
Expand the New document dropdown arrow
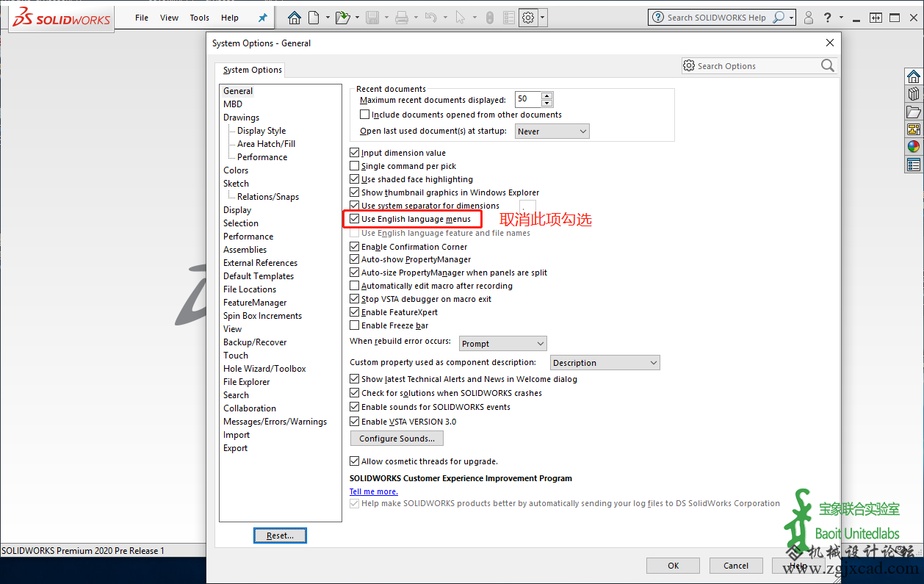coord(327,18)
